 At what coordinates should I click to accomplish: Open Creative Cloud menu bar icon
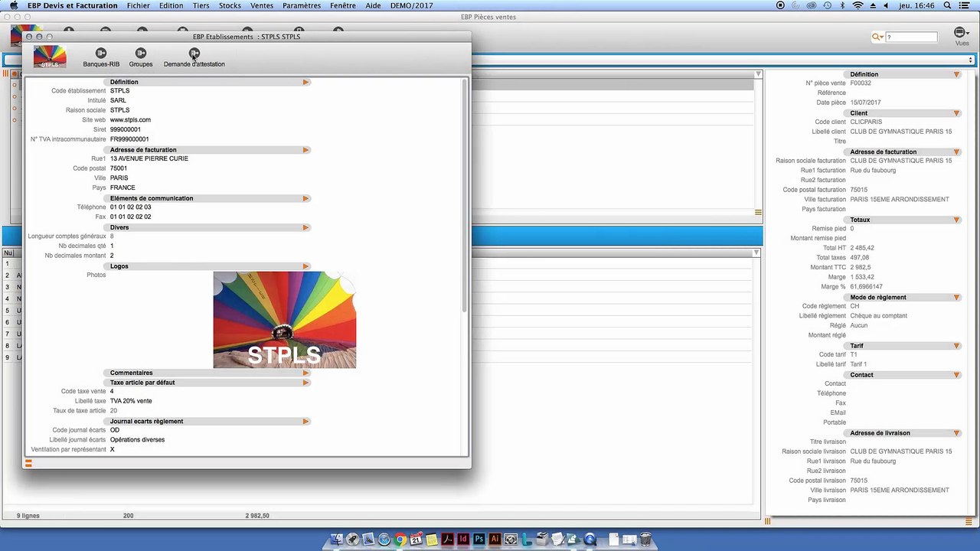[812, 5]
